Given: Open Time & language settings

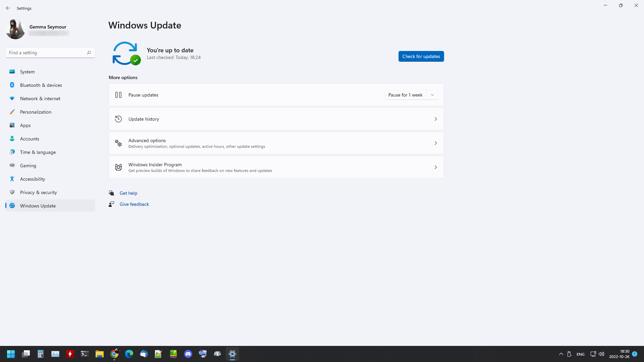Looking at the screenshot, I should click(x=50, y=152).
